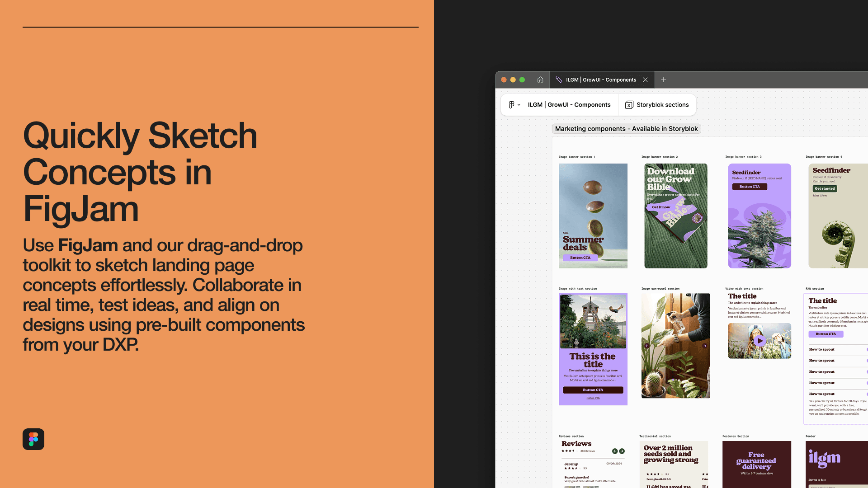Select the ILGM GrowUI Components tab
The image size is (868, 488).
600,80
